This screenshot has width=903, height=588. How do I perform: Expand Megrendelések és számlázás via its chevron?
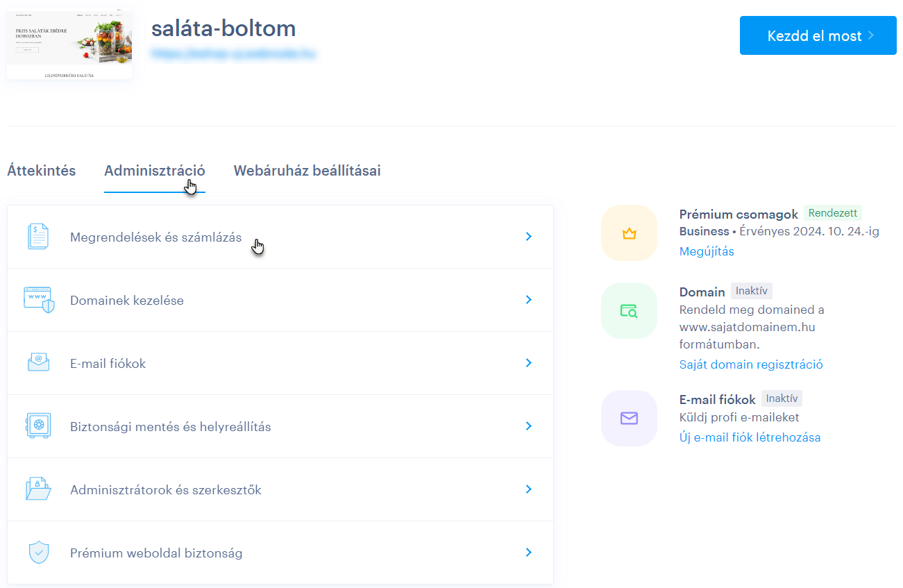tap(529, 237)
